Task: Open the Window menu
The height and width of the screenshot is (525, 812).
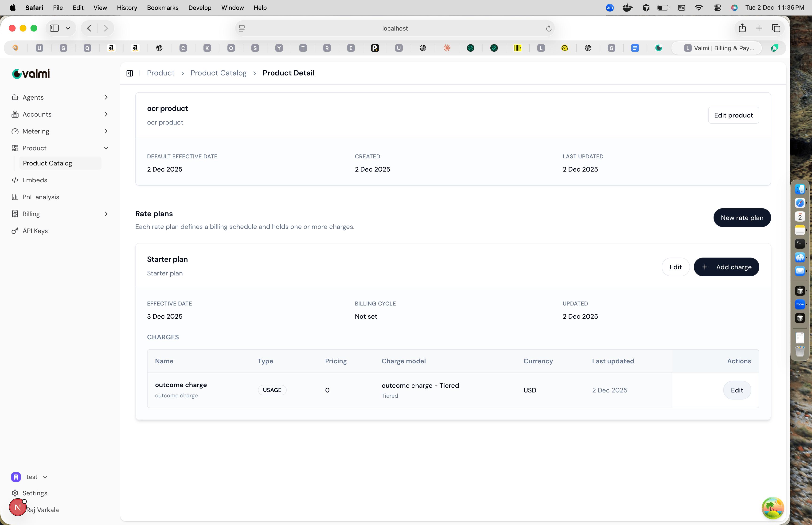Action: (x=232, y=8)
